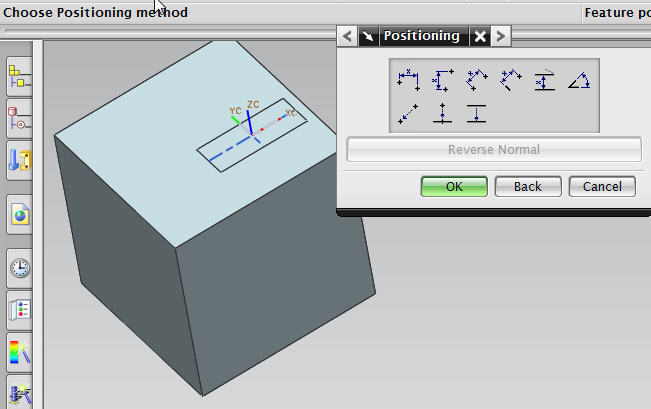Click the Reverse Normal button
Viewport: 651px width, 409px height.
coord(494,149)
